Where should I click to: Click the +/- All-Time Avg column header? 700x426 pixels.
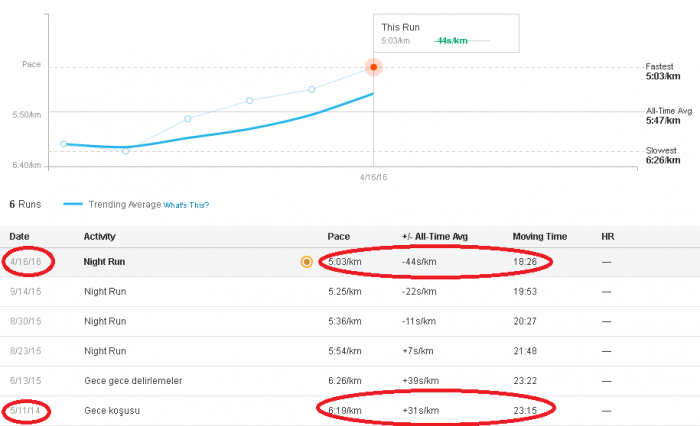pyautogui.click(x=435, y=237)
